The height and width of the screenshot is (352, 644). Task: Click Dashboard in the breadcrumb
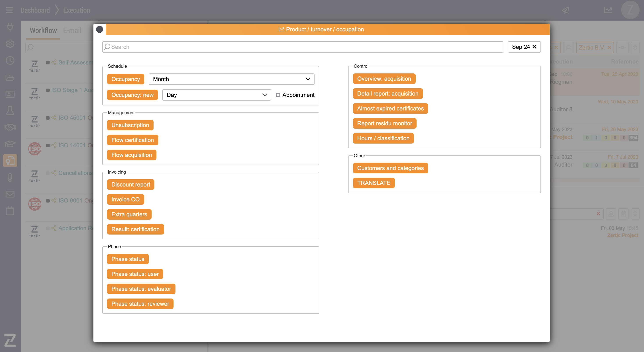35,10
